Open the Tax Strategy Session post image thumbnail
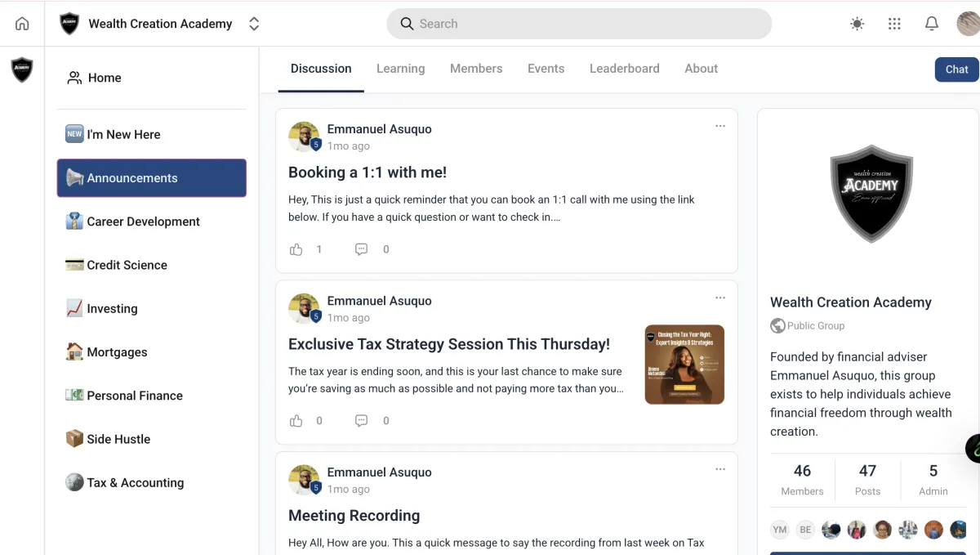The image size is (980, 555). pyautogui.click(x=684, y=365)
